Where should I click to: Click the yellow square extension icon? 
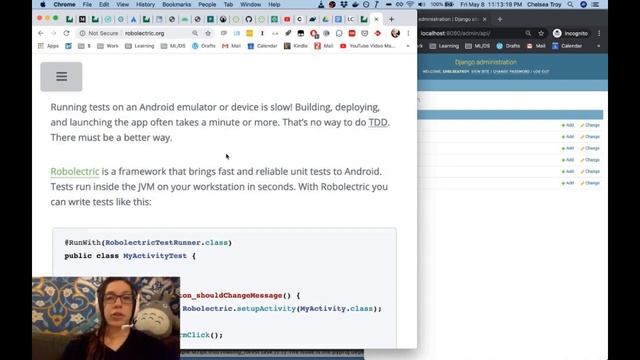pos(249,33)
